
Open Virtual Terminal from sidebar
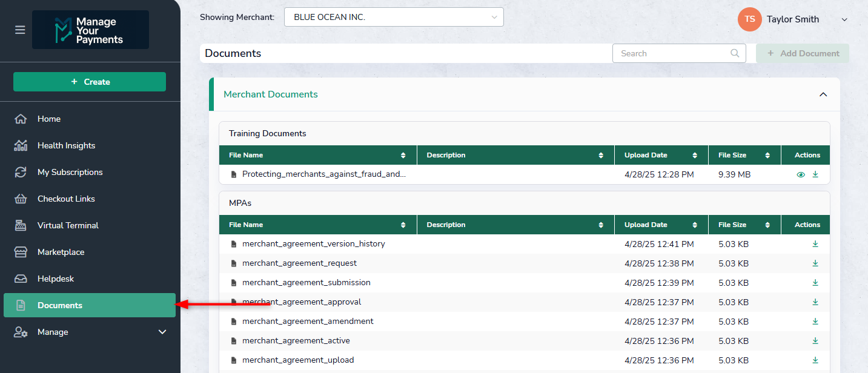click(x=68, y=225)
